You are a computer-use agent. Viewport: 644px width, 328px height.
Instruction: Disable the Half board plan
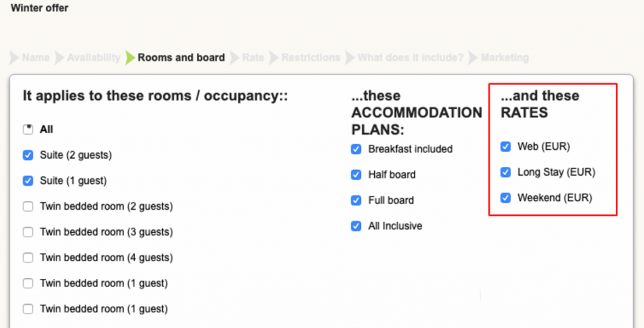point(356,174)
